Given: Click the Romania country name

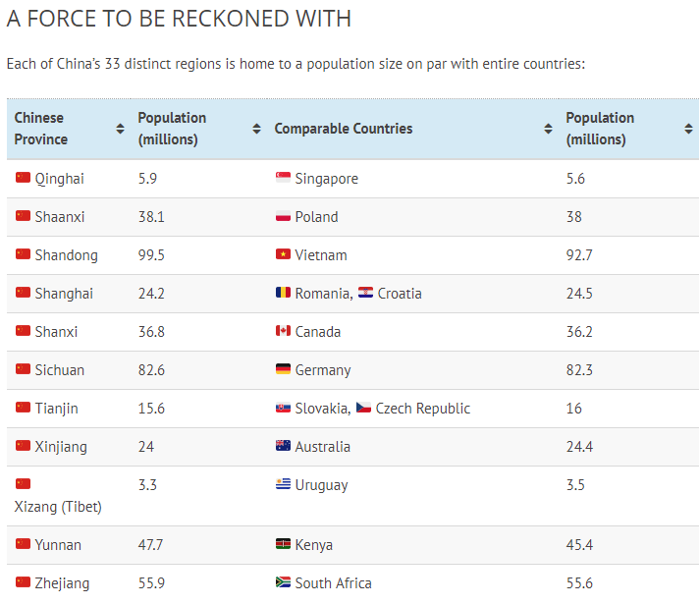Looking at the screenshot, I should tap(322, 294).
